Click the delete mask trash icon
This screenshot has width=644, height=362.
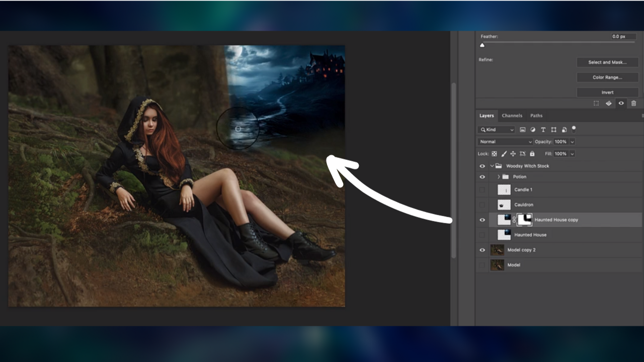tap(634, 103)
